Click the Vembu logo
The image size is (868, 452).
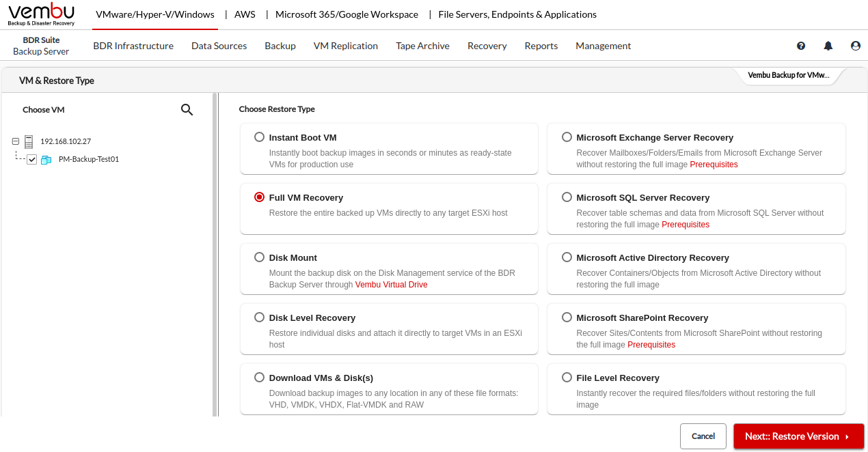click(41, 14)
